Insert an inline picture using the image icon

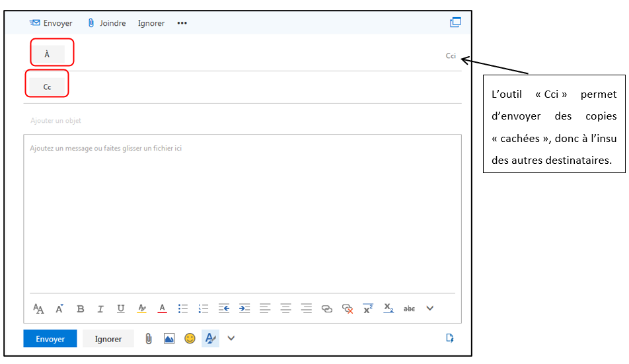click(x=169, y=339)
